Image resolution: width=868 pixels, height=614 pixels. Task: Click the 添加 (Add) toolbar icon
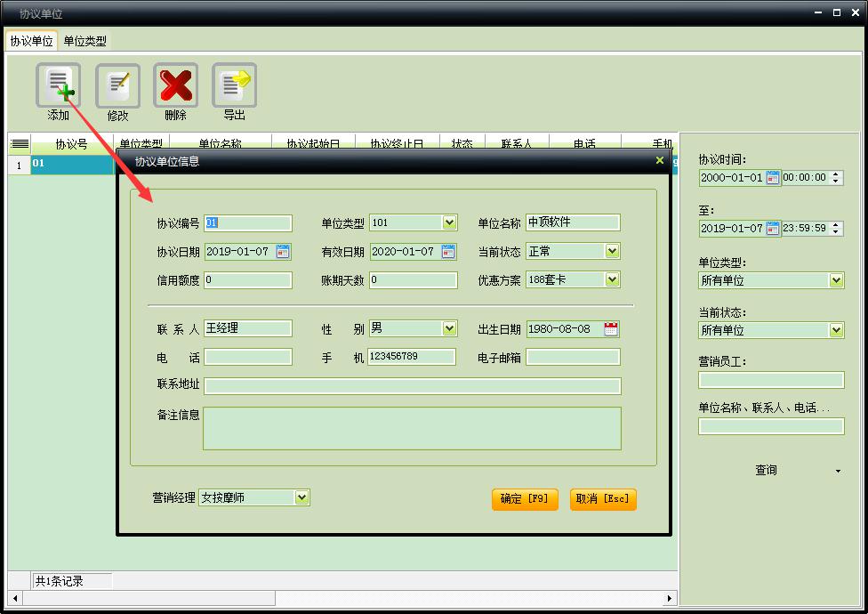tap(58, 86)
